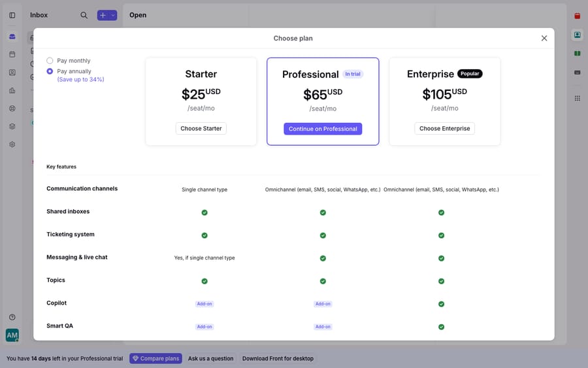
Task: Open the Inbox icon in sidebar
Action: tap(12, 37)
